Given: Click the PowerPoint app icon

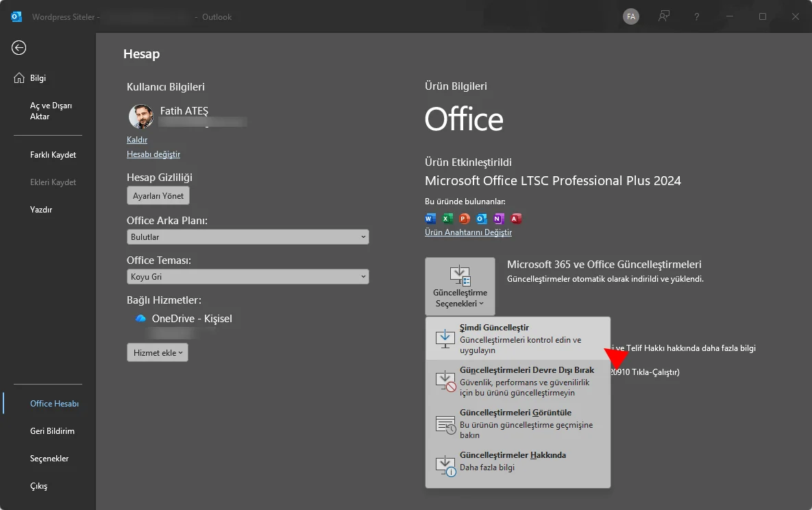Looking at the screenshot, I should (x=465, y=219).
